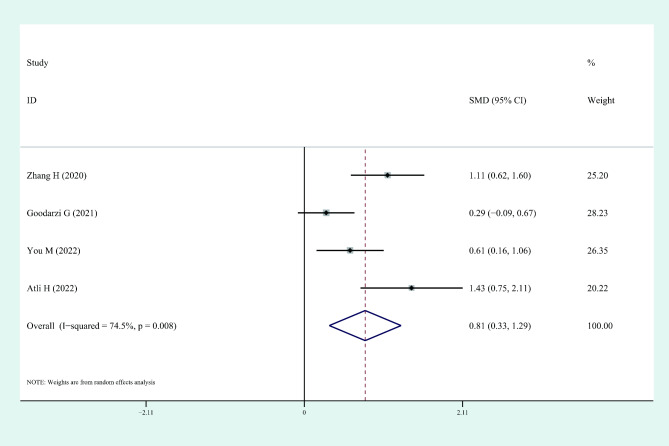Screen dimensions: 669x446
Task: Click the Zhang H (2020) study label
Action: point(56,175)
